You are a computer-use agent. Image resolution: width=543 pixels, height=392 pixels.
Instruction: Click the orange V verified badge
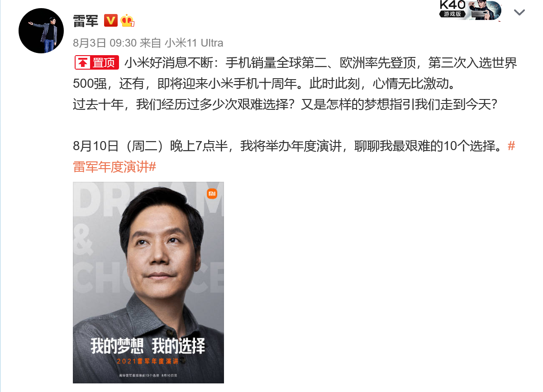111,20
